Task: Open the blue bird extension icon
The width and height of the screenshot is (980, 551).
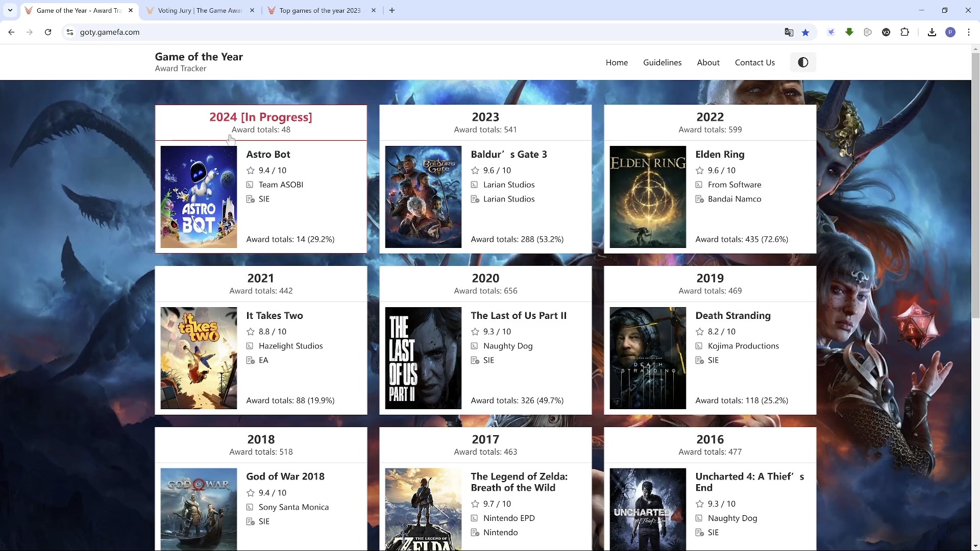Action: tap(831, 32)
